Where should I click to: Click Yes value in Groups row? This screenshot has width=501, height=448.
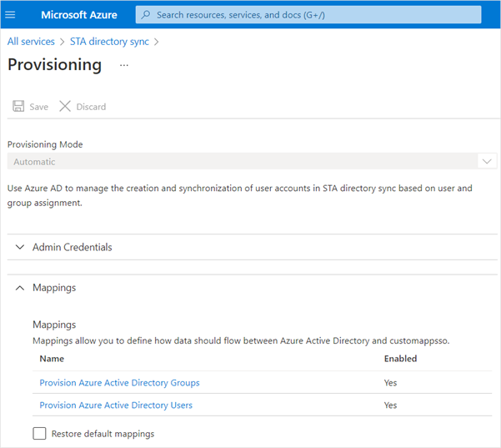pos(390,383)
